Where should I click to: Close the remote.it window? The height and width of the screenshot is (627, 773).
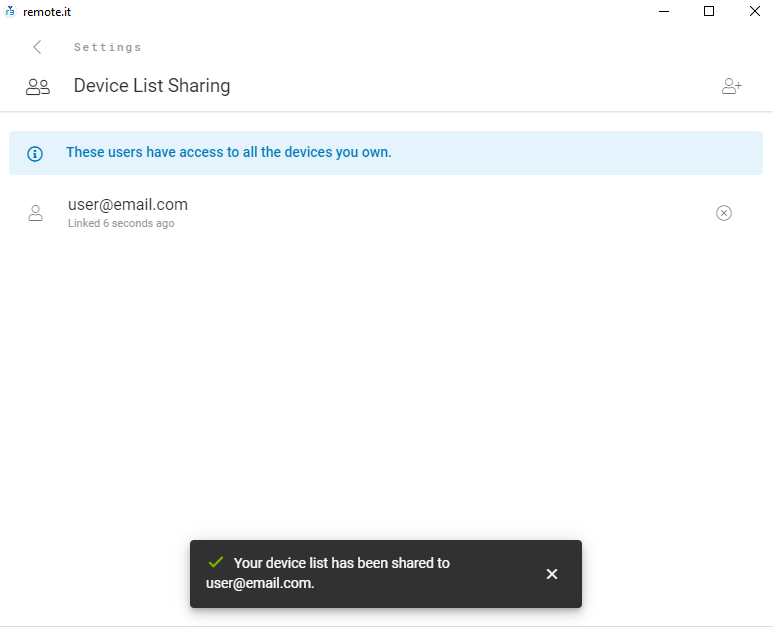click(x=755, y=11)
